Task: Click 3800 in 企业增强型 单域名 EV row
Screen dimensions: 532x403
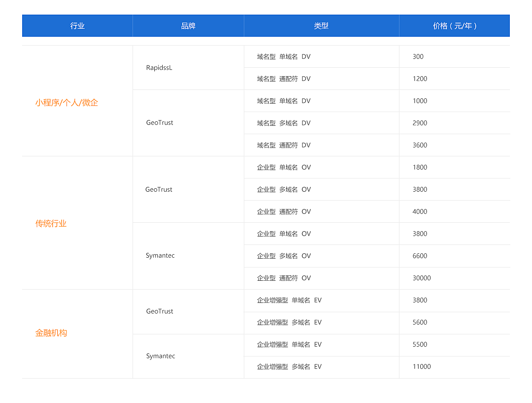Action: [x=420, y=300]
